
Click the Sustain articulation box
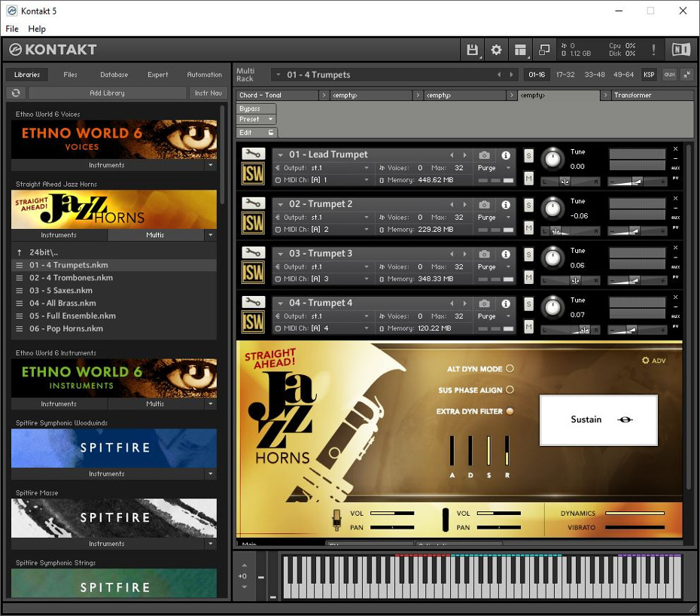coord(598,419)
